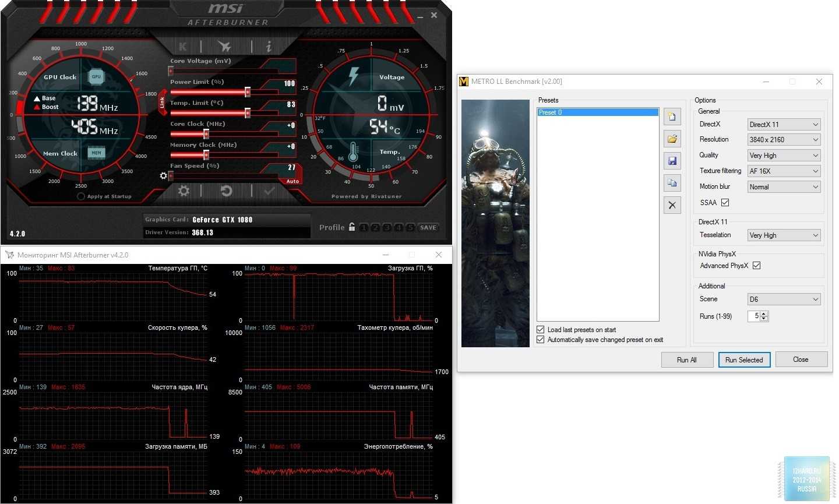Open preset folder icon
839x504 pixels.
[672, 139]
